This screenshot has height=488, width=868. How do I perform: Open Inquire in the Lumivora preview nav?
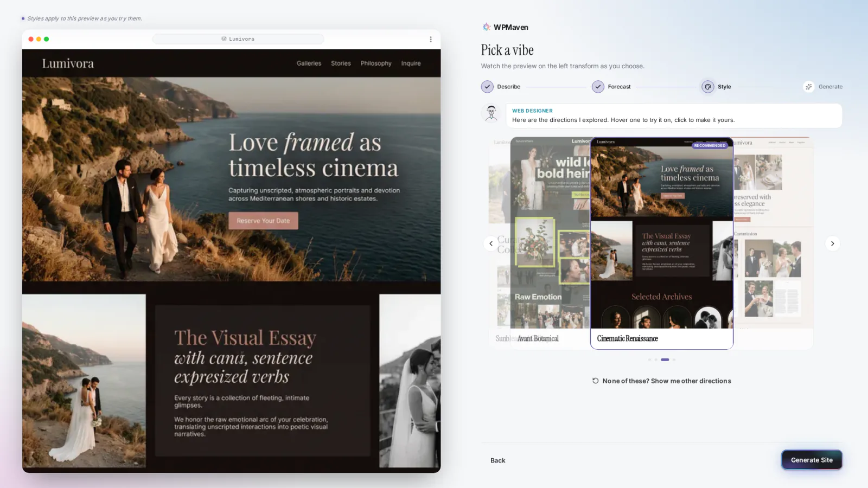(x=411, y=63)
